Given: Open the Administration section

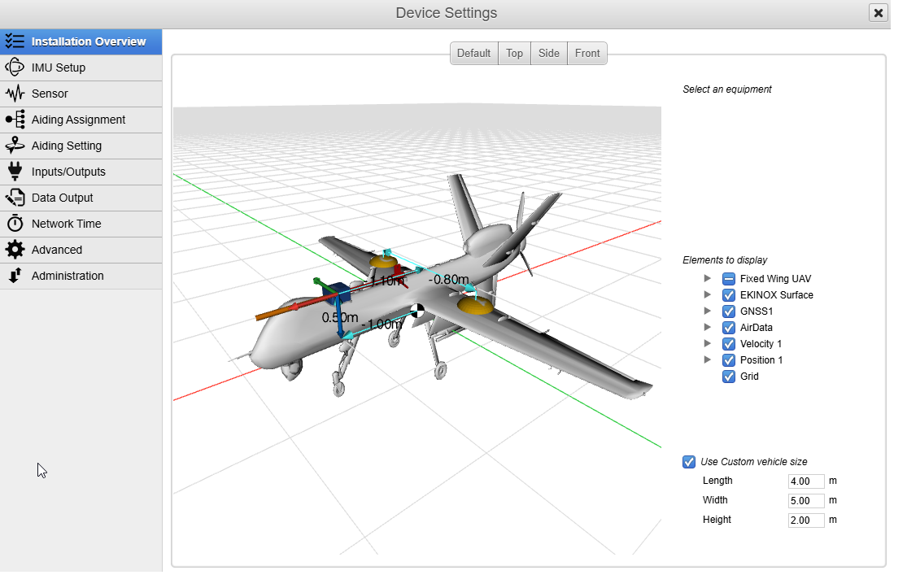Looking at the screenshot, I should click(x=68, y=276).
